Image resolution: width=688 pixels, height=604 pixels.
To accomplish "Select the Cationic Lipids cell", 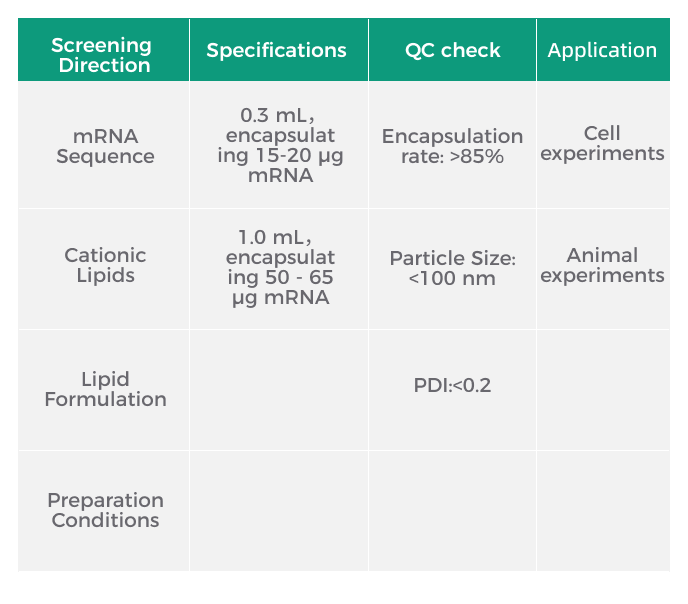I will (104, 269).
